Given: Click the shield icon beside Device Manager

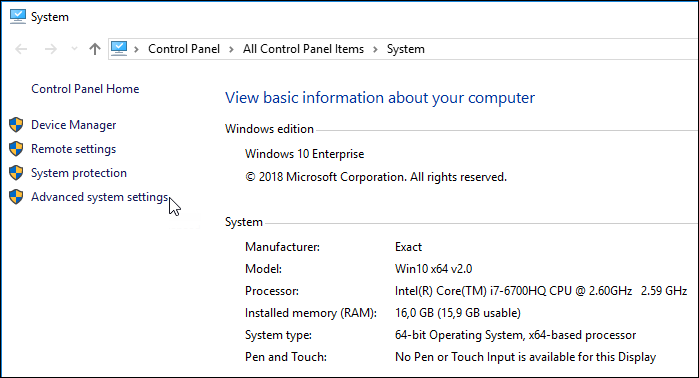Looking at the screenshot, I should pos(16,125).
